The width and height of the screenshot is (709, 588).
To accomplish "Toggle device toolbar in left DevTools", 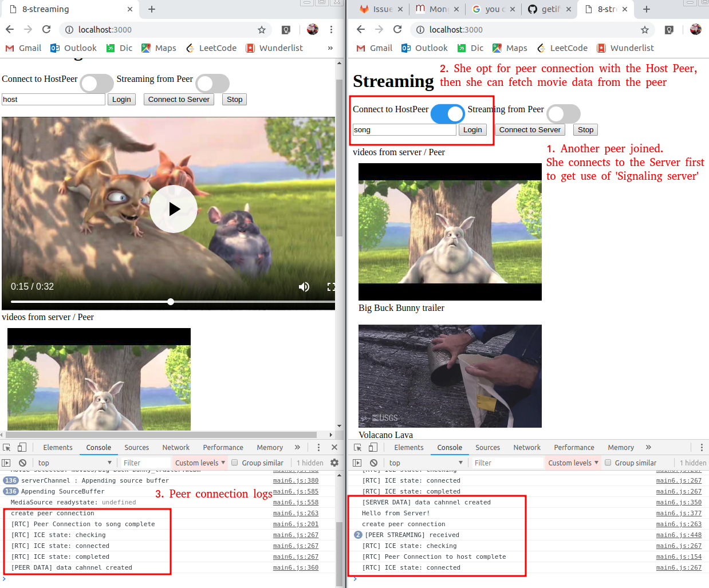I will coord(22,447).
